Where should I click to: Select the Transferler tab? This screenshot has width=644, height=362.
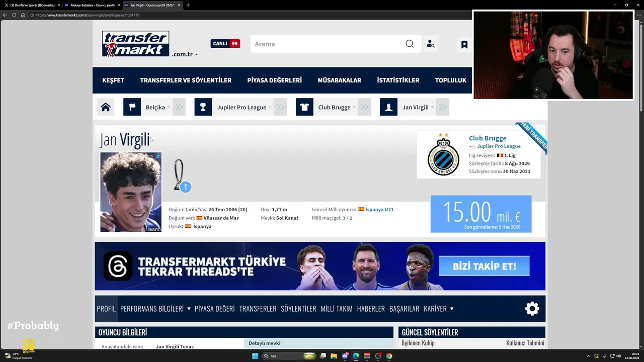[258, 309]
